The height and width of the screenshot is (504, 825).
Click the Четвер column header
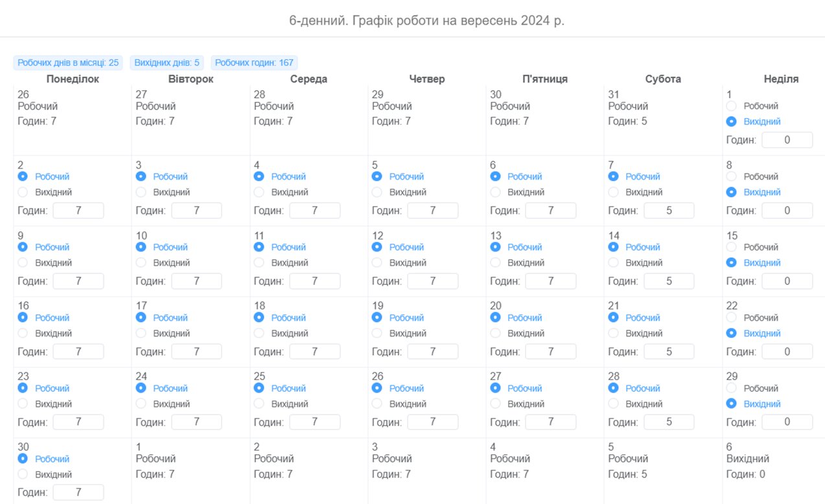[x=427, y=79]
